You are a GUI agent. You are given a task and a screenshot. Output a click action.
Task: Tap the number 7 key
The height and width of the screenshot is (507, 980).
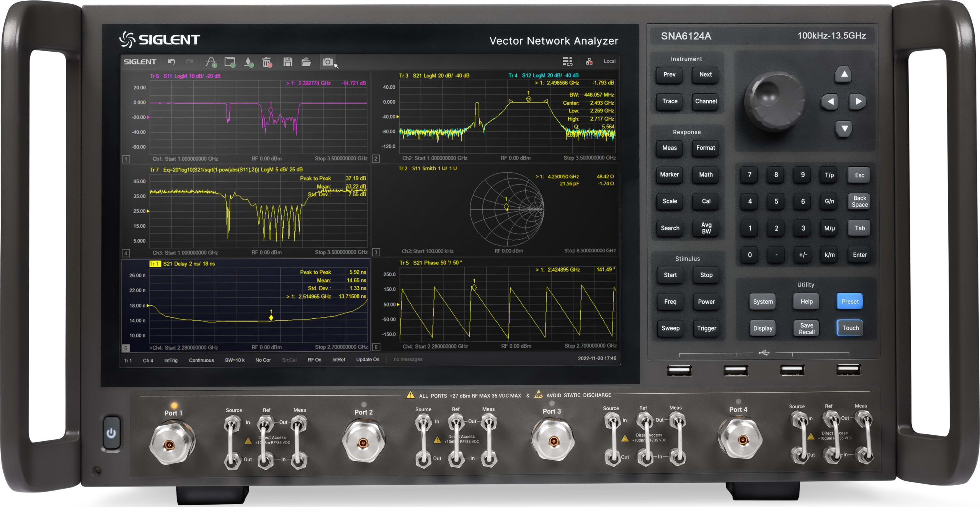pos(750,175)
